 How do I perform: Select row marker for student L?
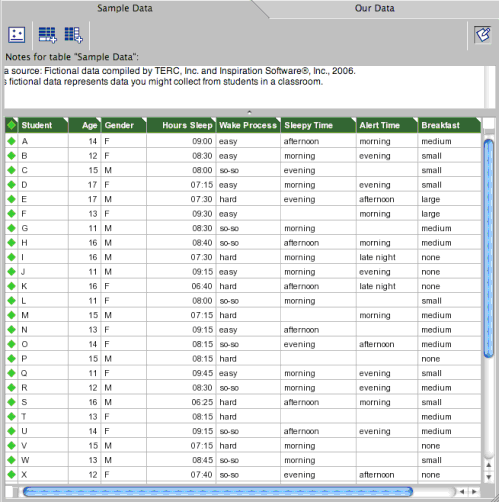11,301
